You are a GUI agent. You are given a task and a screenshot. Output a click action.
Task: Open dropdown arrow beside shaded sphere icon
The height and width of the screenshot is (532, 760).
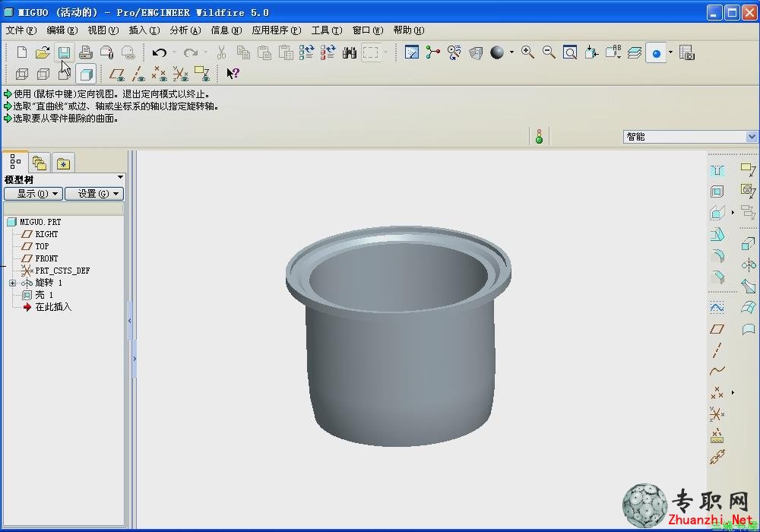[511, 52]
